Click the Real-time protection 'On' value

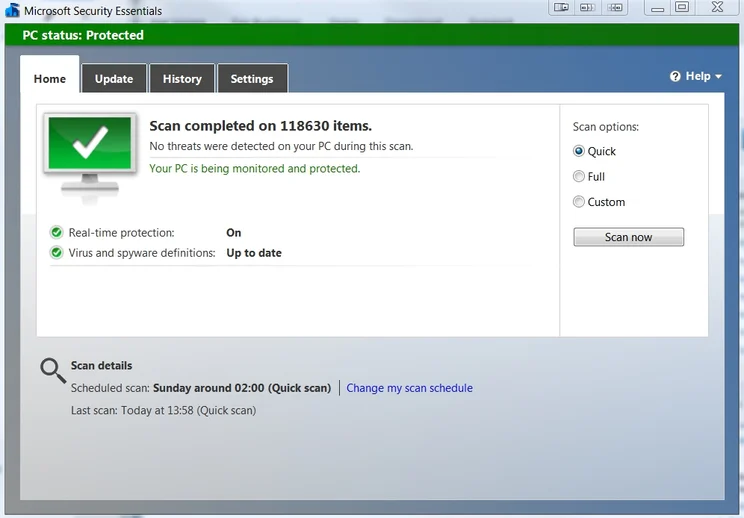coord(233,232)
